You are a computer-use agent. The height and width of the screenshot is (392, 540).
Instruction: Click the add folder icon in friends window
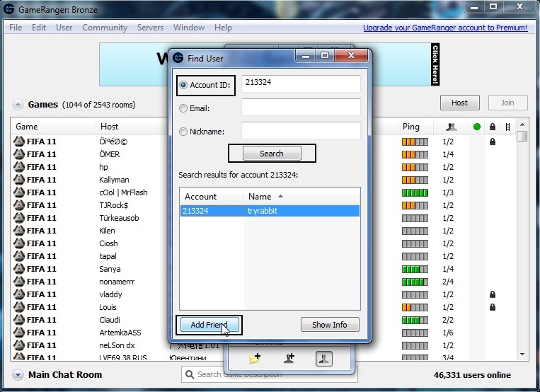point(255,358)
